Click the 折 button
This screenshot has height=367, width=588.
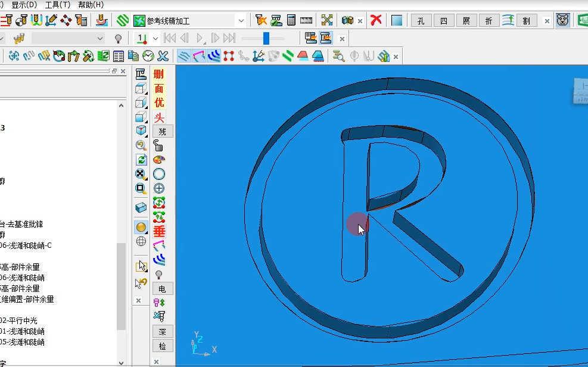(489, 21)
